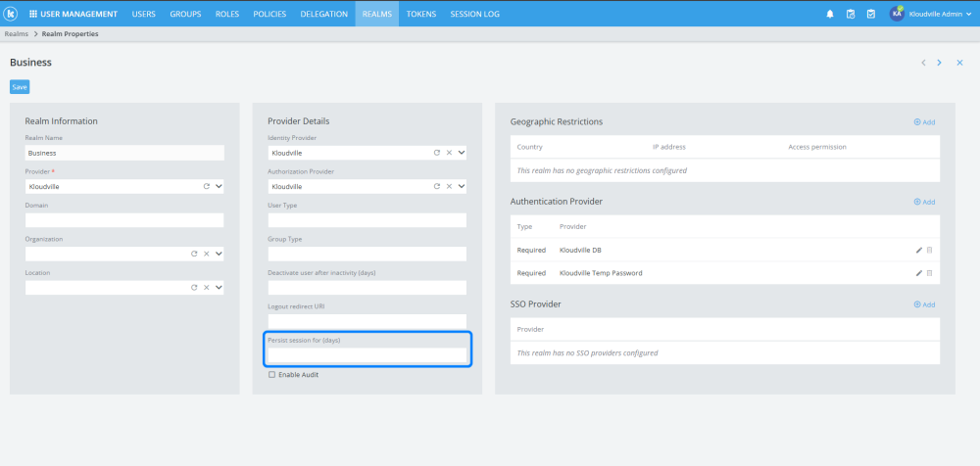The width and height of the screenshot is (980, 466).
Task: Expand the Location dropdown
Action: 219,288
